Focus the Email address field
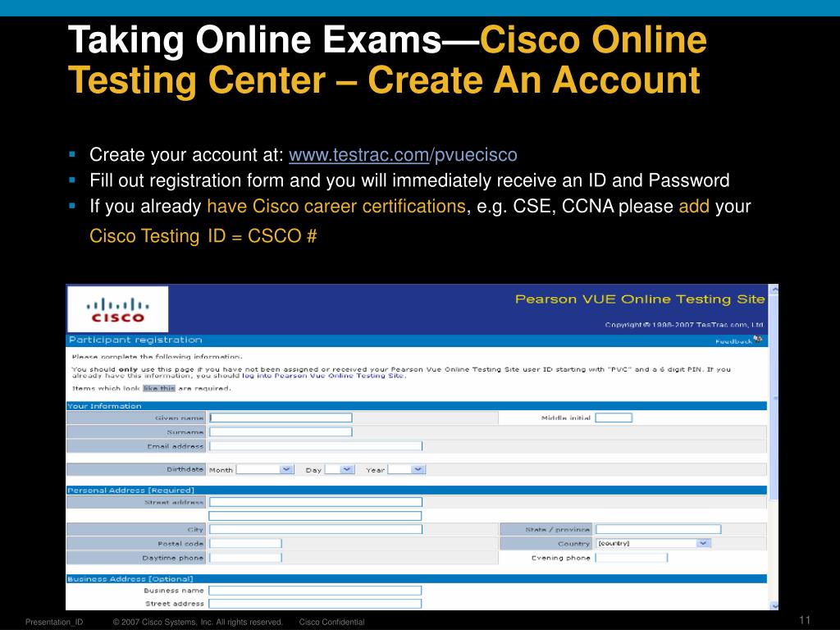 [316, 445]
